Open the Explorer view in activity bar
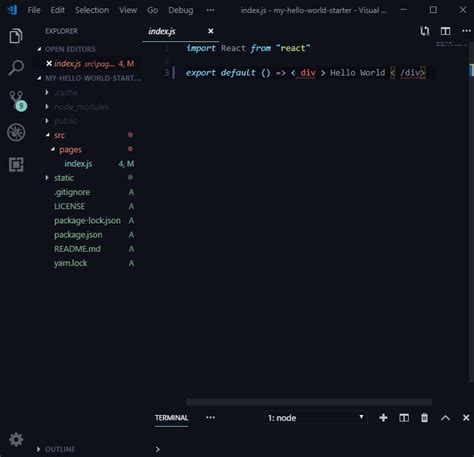The width and height of the screenshot is (474, 457). point(16,36)
